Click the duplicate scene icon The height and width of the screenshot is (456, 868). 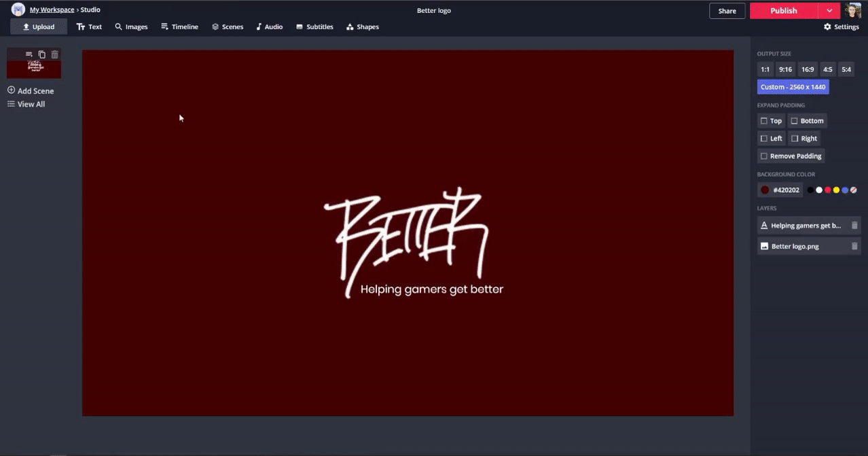coord(41,54)
